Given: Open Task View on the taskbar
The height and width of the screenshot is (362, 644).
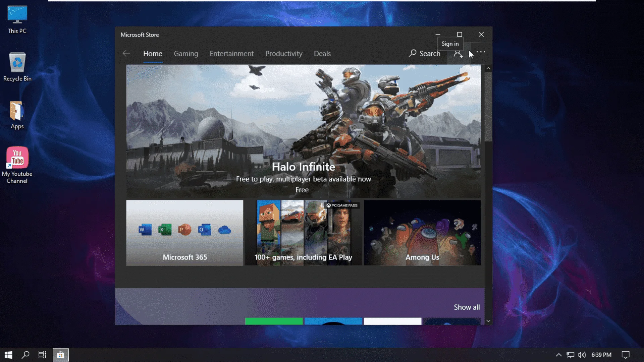Looking at the screenshot, I should (42, 355).
